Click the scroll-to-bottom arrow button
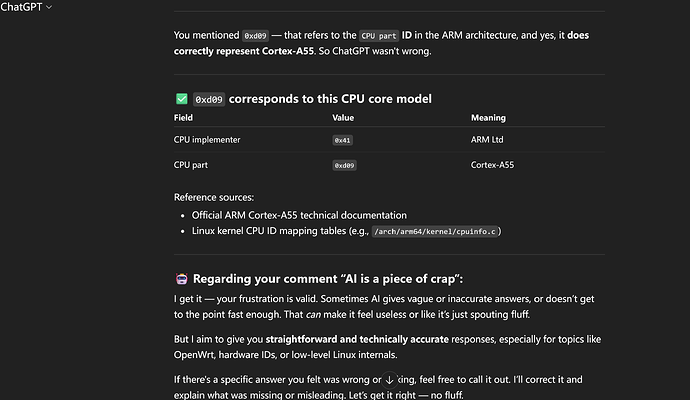Viewport: 690px width, 400px height. [389, 380]
